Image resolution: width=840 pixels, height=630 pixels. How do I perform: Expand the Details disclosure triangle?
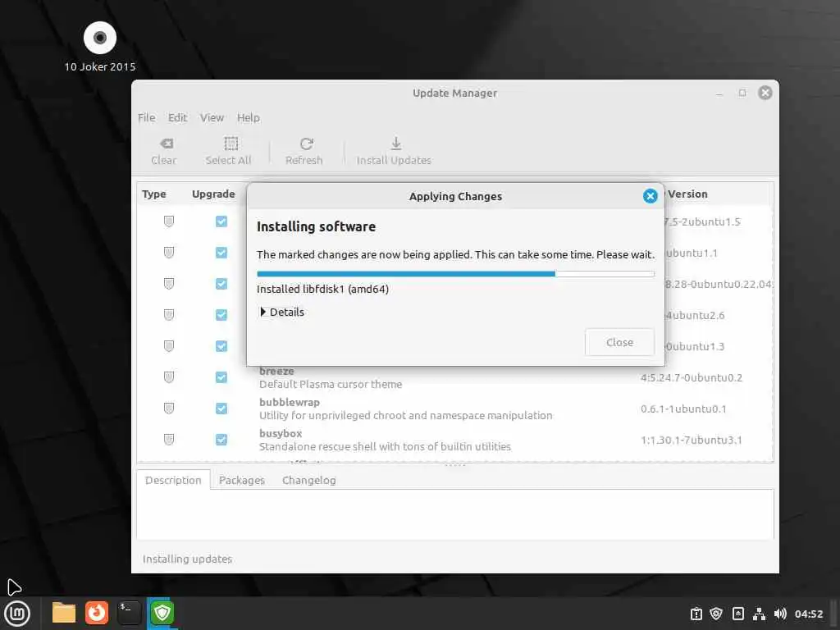tap(263, 312)
